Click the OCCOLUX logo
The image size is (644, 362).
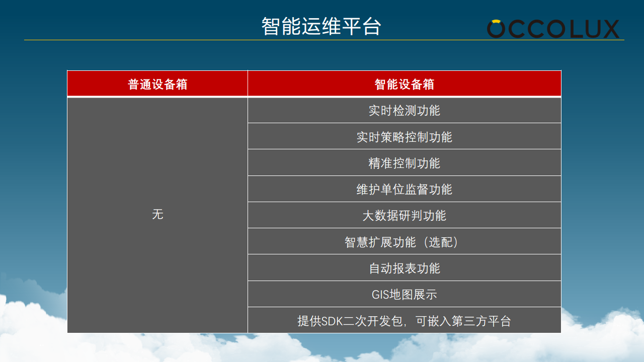click(x=553, y=29)
